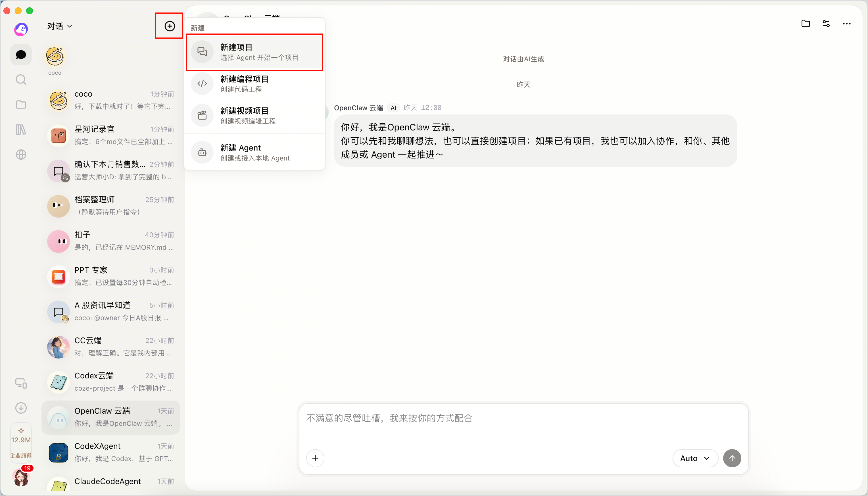Image resolution: width=868 pixels, height=496 pixels.
Task: Open the Auto model selector dropdown
Action: [695, 458]
